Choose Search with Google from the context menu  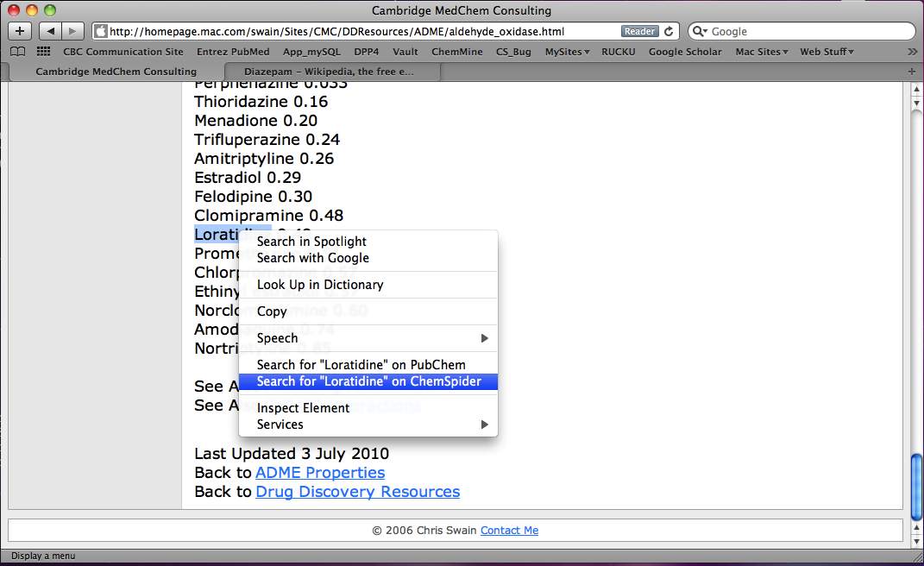pos(368,258)
